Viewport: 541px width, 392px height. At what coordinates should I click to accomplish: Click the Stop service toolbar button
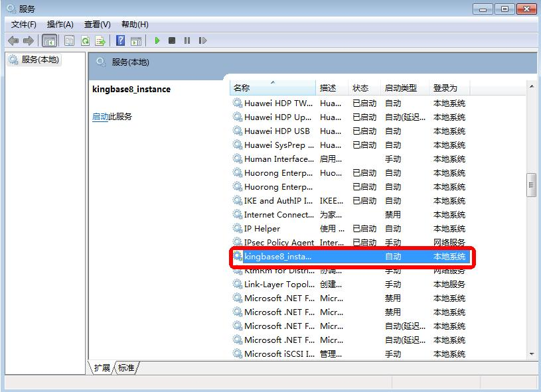pos(172,40)
